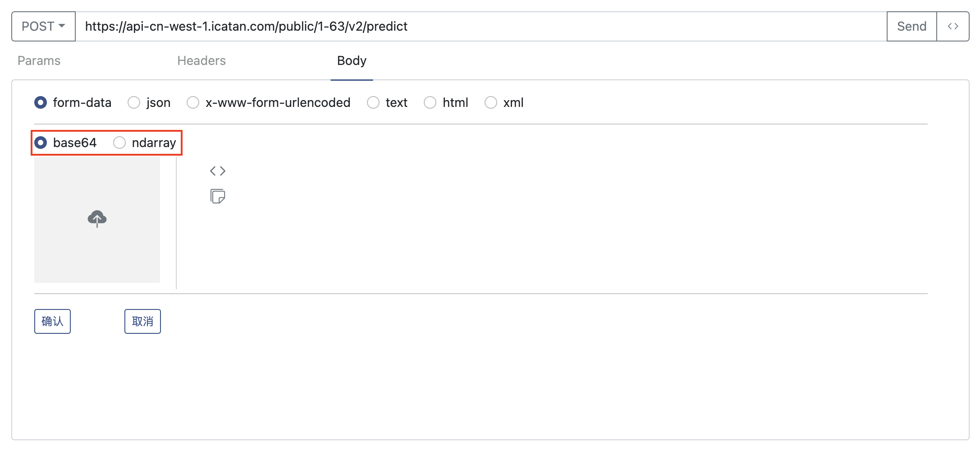Switch to the Body tab
980x452 pixels.
click(x=352, y=61)
